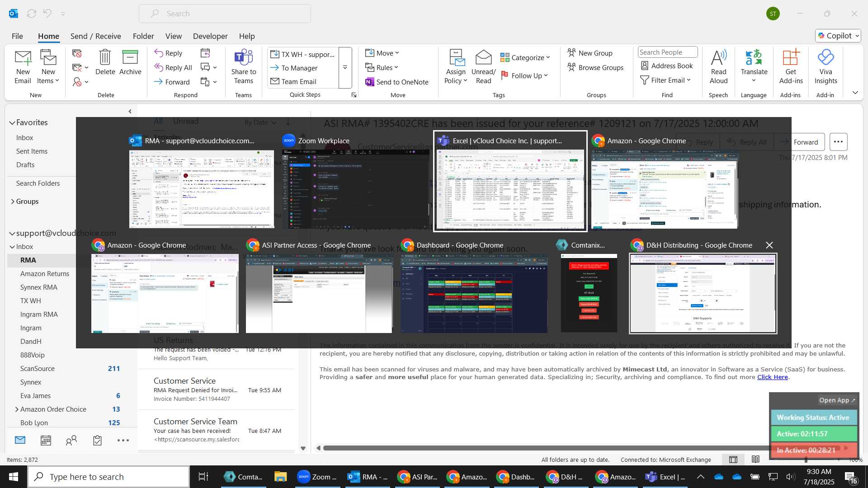868x488 pixels.
Task: Close the D&H Distributing window in switcher
Action: pos(769,245)
